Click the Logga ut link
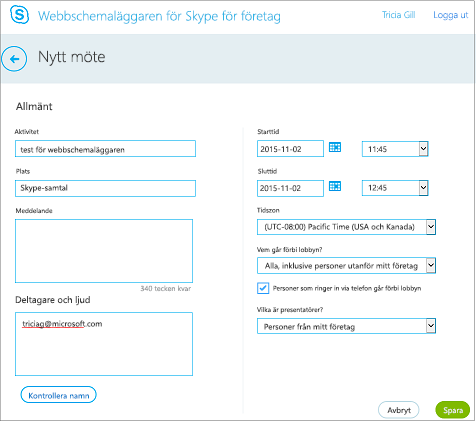Viewport: 476px width, 422px height. click(451, 15)
